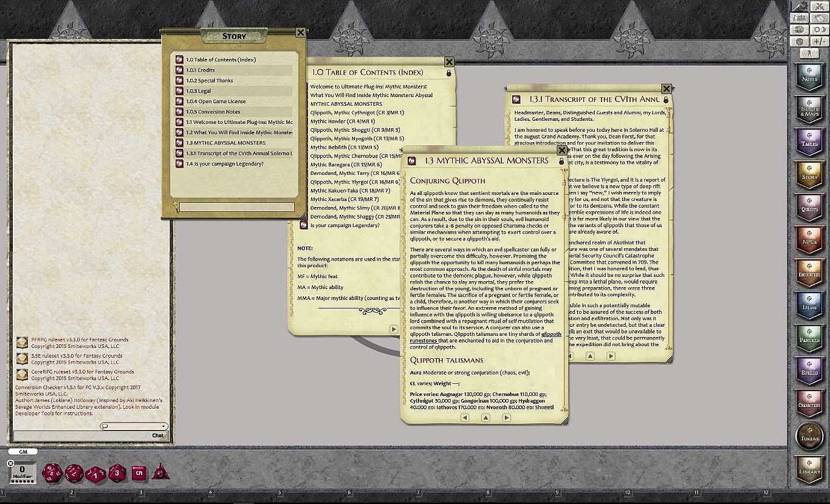Toggle lock icon on Transcript window
Image resolution: width=830 pixels, height=504 pixels.
click(666, 100)
